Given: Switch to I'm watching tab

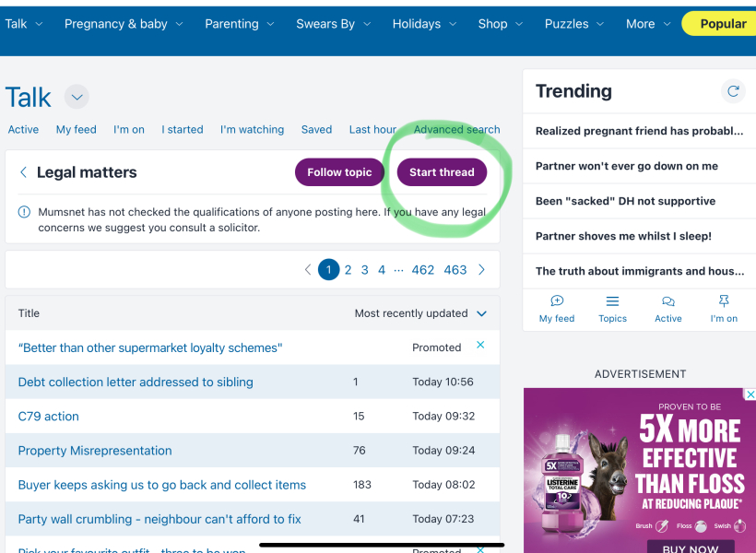Looking at the screenshot, I should click(252, 130).
